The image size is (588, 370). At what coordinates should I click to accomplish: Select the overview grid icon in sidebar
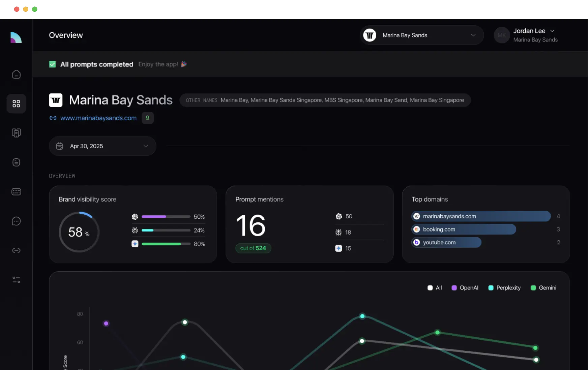click(16, 103)
